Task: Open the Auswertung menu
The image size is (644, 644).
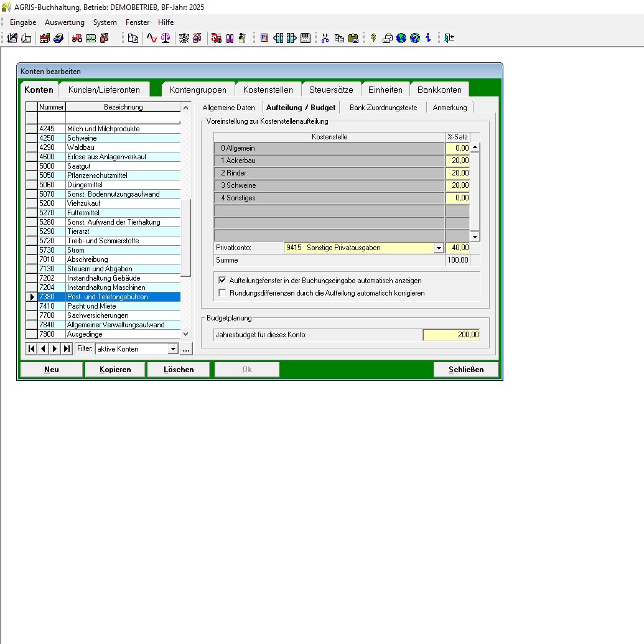Action: click(x=64, y=22)
